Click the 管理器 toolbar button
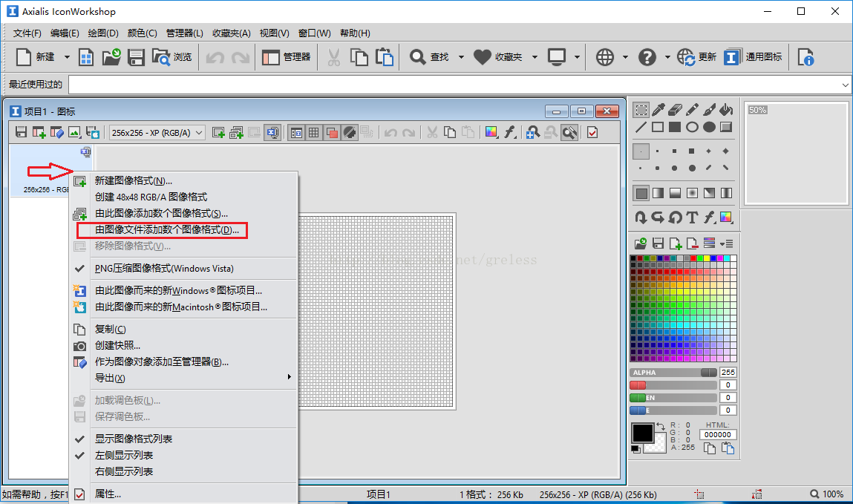This screenshot has width=853, height=504. (x=287, y=57)
